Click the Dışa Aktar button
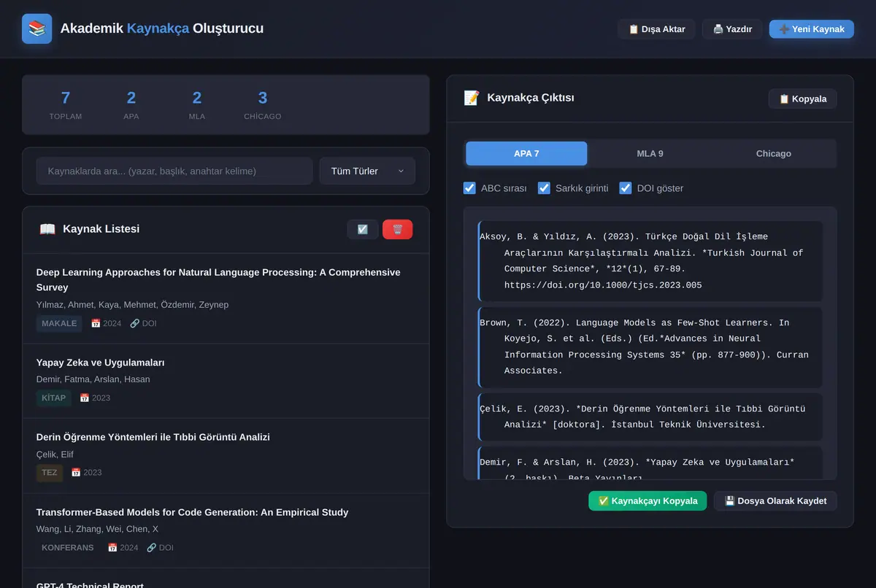 (x=656, y=29)
